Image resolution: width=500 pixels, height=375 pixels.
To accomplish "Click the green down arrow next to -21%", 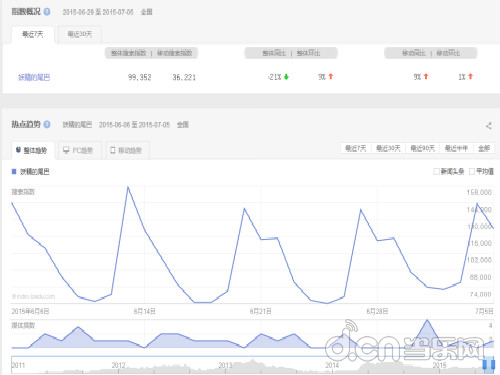I will coord(286,77).
